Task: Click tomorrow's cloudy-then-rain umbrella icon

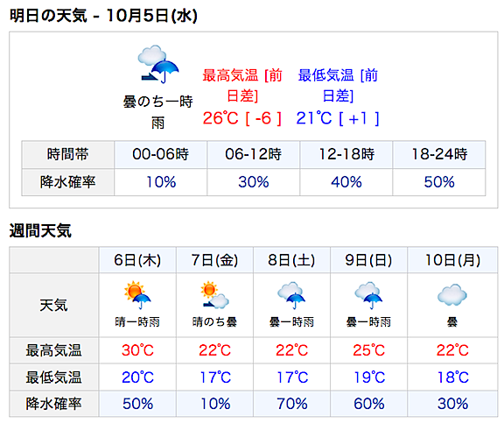Action: [x=158, y=64]
